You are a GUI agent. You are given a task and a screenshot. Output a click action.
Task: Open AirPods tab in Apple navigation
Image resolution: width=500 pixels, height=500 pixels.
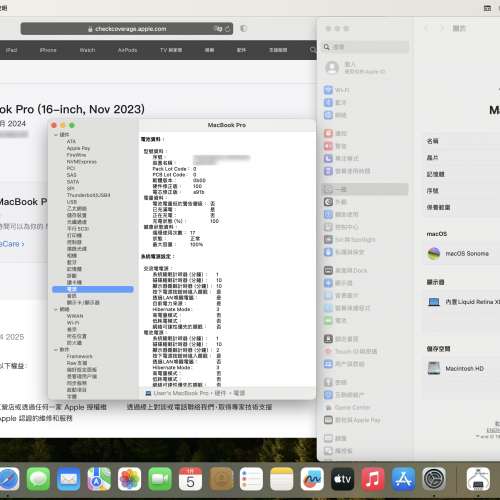coord(127,50)
